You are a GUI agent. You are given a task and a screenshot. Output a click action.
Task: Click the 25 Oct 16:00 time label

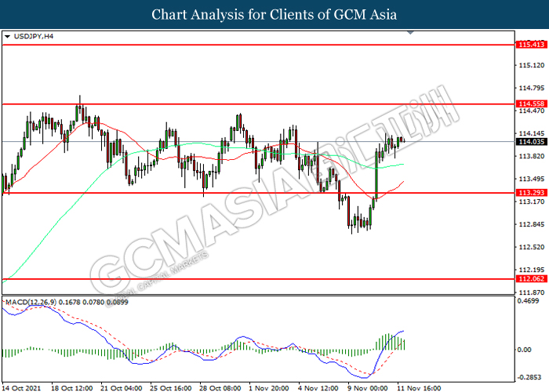(170, 388)
